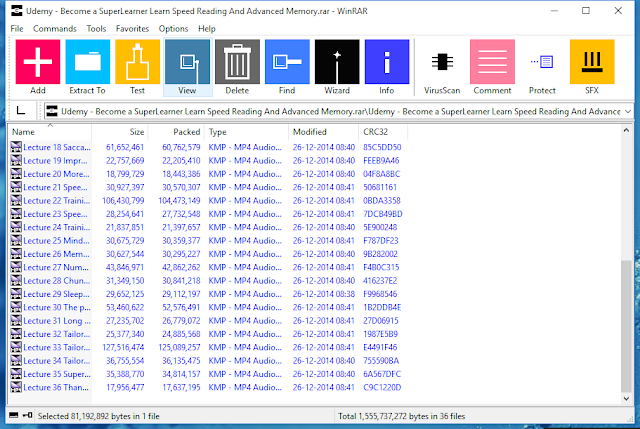Open the Favorites menu
The width and height of the screenshot is (640, 429).
click(x=132, y=29)
